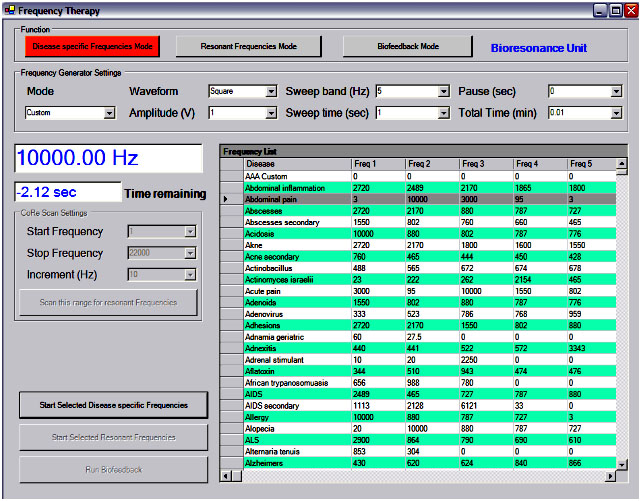Viewport: 642px width, 501px height.
Task: Activate Biofeedback Mode button
Action: tap(409, 46)
